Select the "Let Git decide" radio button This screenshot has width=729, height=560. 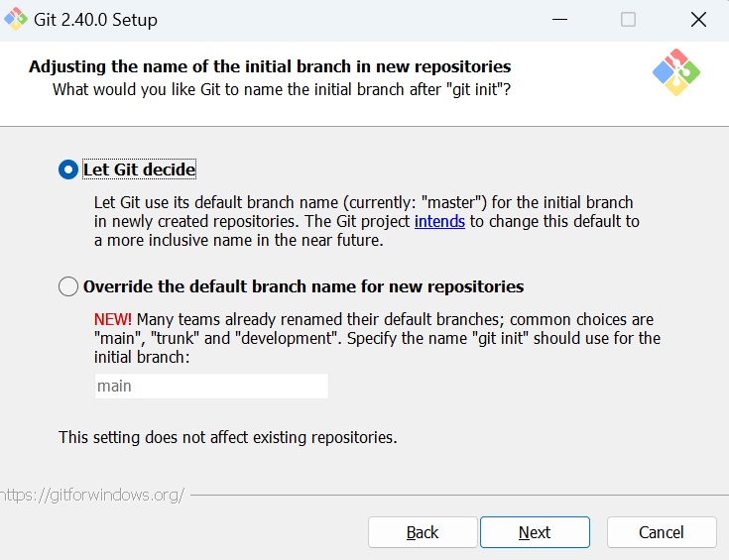pyautogui.click(x=67, y=169)
